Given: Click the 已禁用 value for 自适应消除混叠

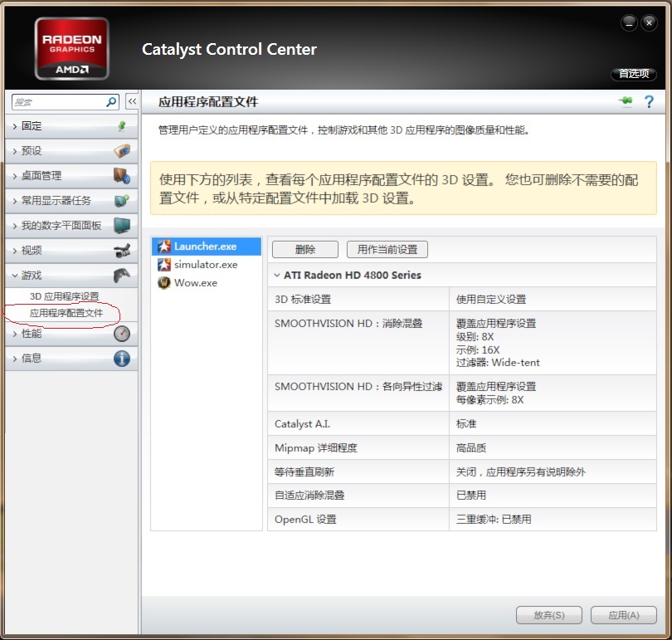Looking at the screenshot, I should coord(471,495).
